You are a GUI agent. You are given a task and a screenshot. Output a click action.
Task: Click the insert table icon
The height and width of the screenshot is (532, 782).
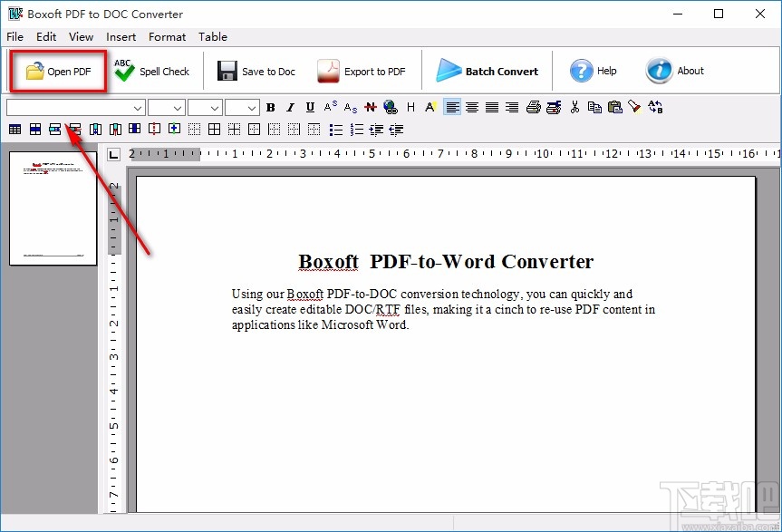pos(15,130)
